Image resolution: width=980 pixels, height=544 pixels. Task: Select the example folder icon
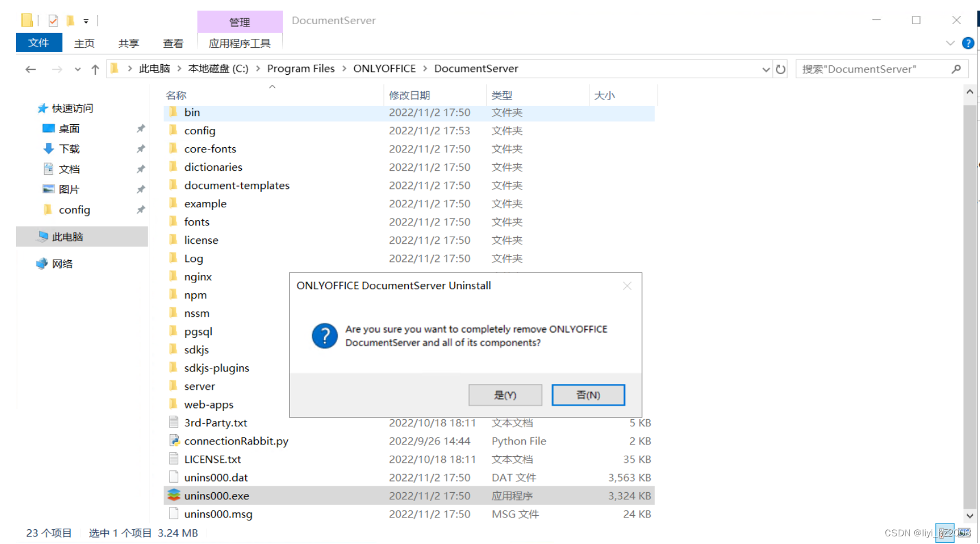pyautogui.click(x=173, y=203)
